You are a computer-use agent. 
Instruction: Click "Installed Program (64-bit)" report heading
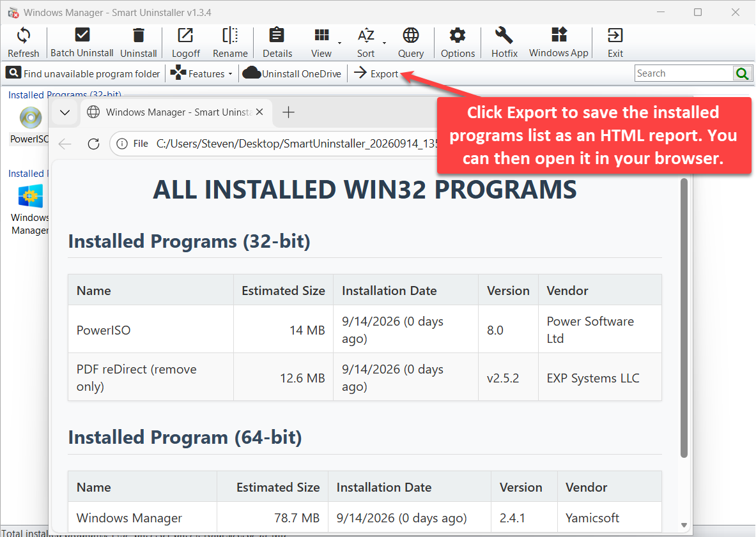185,437
